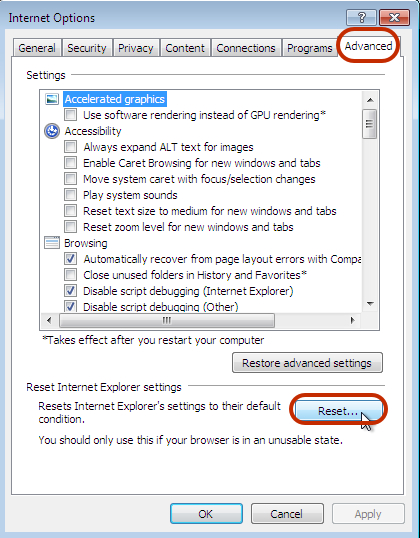Uncheck Disable script debugging (Internet Explorer)

click(x=71, y=291)
